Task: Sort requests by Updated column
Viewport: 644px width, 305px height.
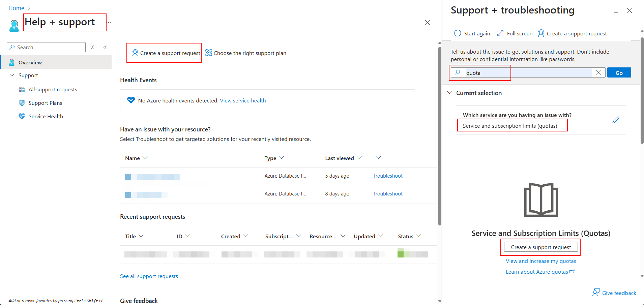Action: 380,236
